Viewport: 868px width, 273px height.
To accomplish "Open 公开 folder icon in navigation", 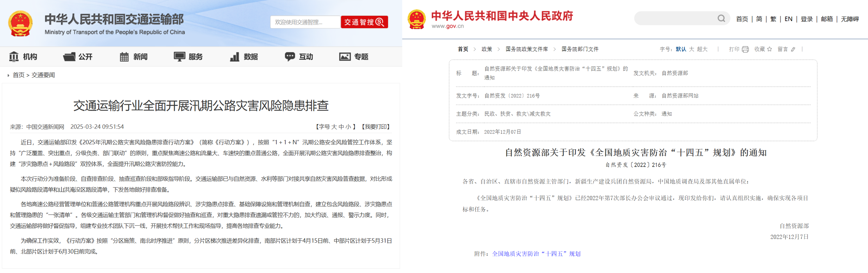I will 69,57.
